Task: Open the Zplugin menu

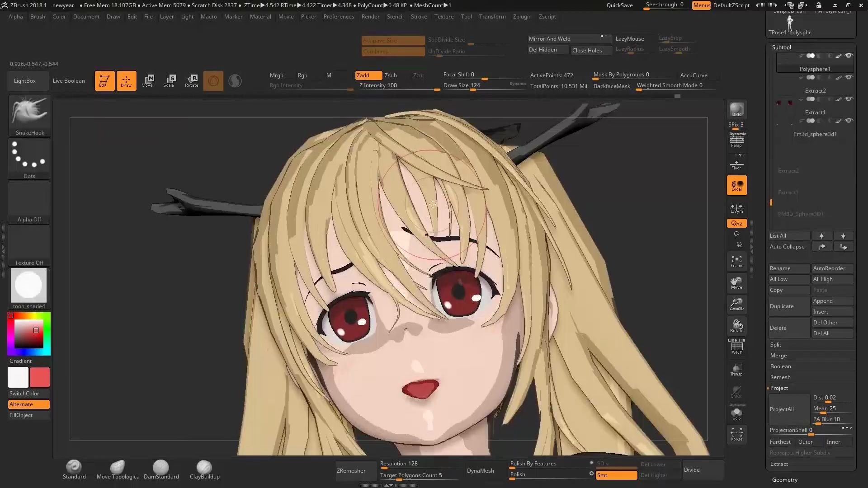Action: tap(522, 17)
